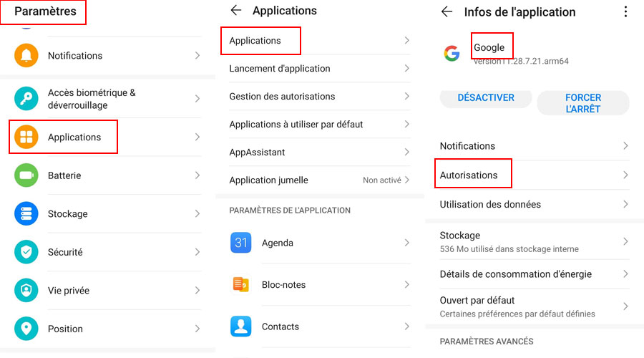Open Autorisations for the Google app
Image resolution: width=644 pixels, height=358 pixels.
[x=469, y=175]
